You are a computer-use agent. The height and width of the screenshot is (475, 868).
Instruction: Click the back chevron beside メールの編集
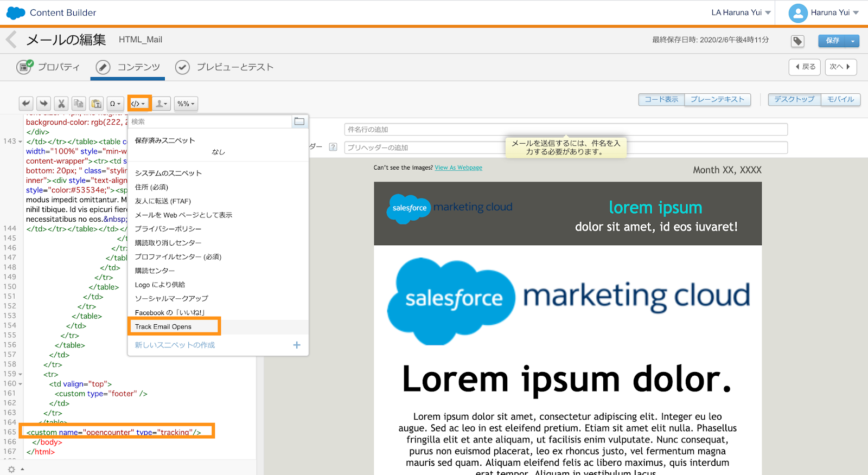click(x=11, y=40)
